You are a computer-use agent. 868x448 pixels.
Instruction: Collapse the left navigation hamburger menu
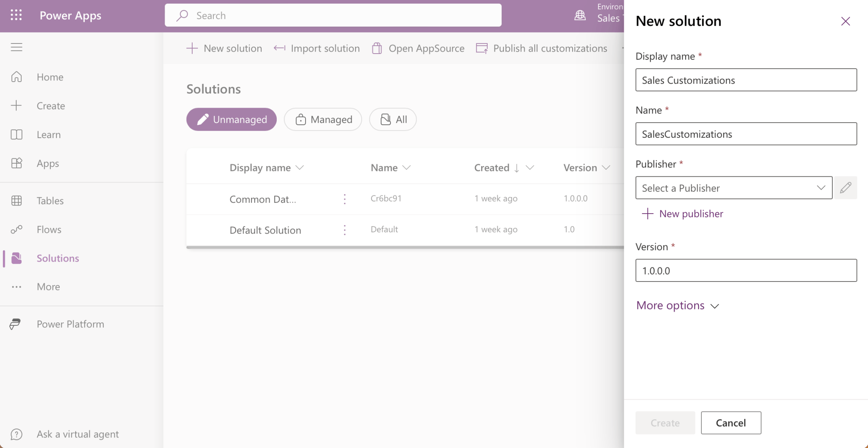point(16,47)
